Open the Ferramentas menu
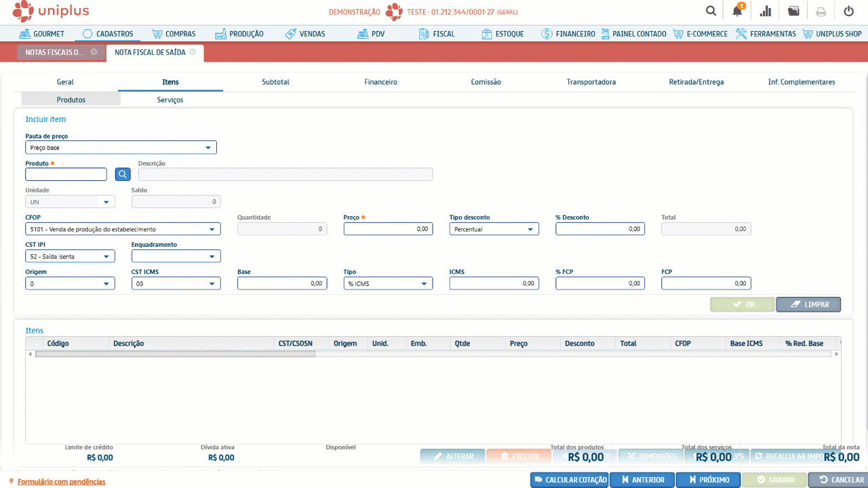The width and height of the screenshot is (868, 488). click(x=766, y=33)
